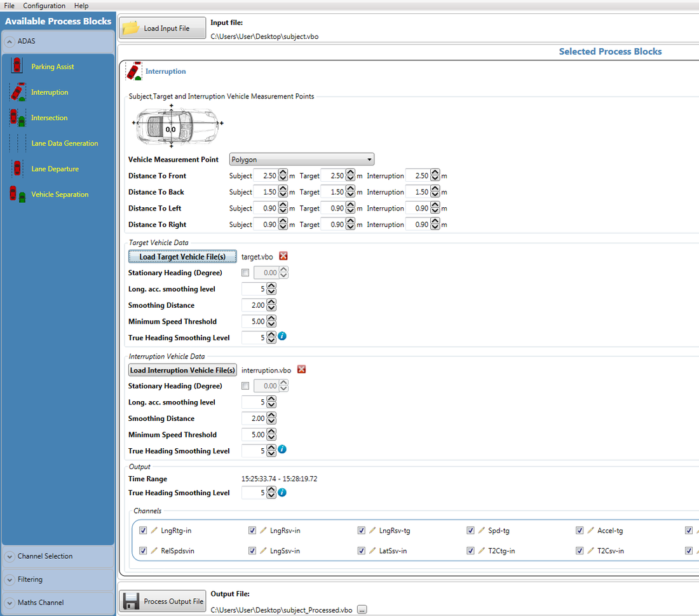Expand the Filtering section
Screen dimensions: 699x616
pyautogui.click(x=10, y=579)
